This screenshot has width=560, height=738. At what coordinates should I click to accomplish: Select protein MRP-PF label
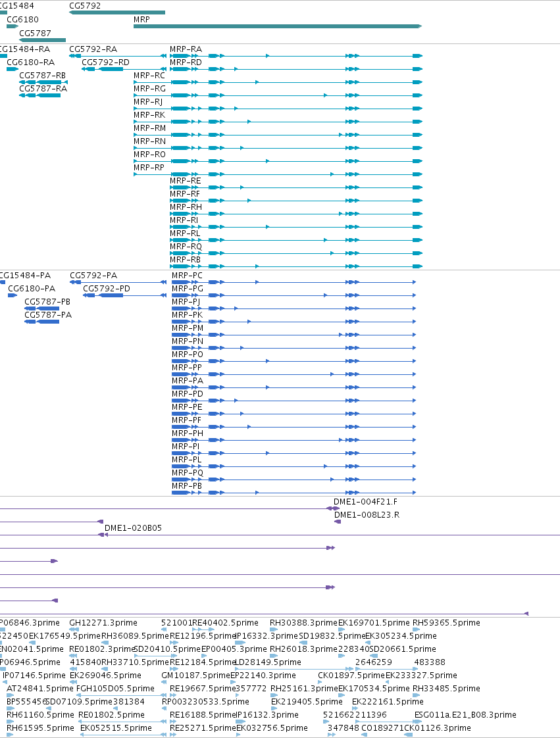[x=186, y=421]
